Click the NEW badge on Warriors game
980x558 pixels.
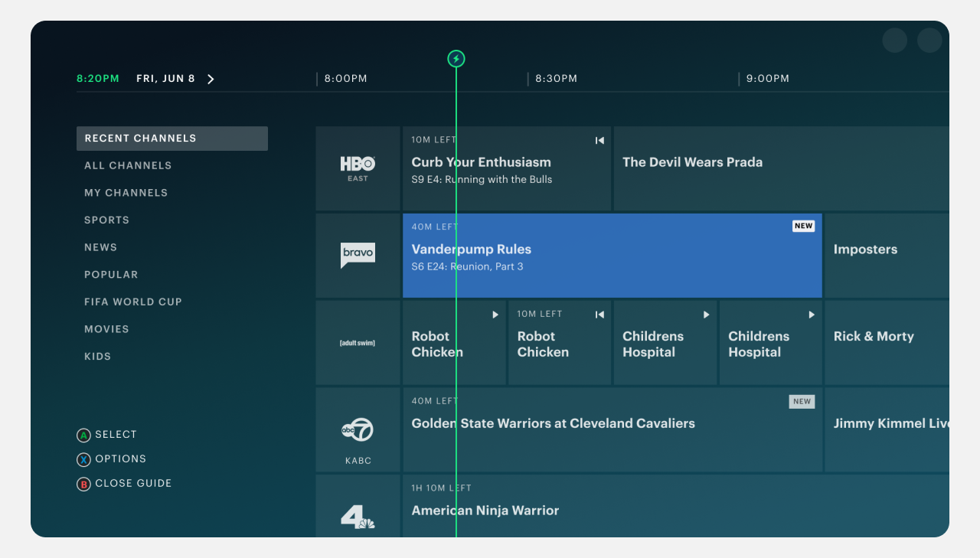pyautogui.click(x=802, y=402)
